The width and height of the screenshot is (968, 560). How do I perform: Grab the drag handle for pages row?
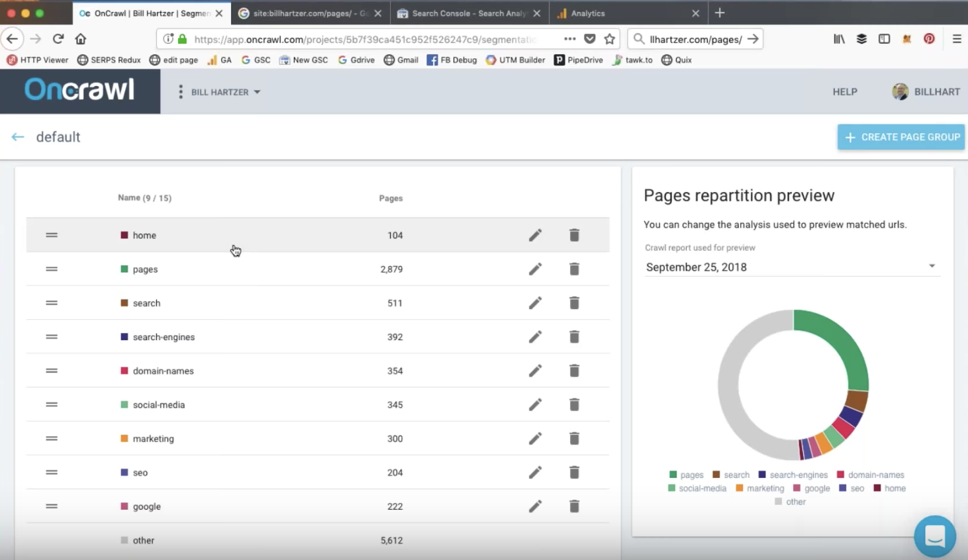click(x=52, y=269)
